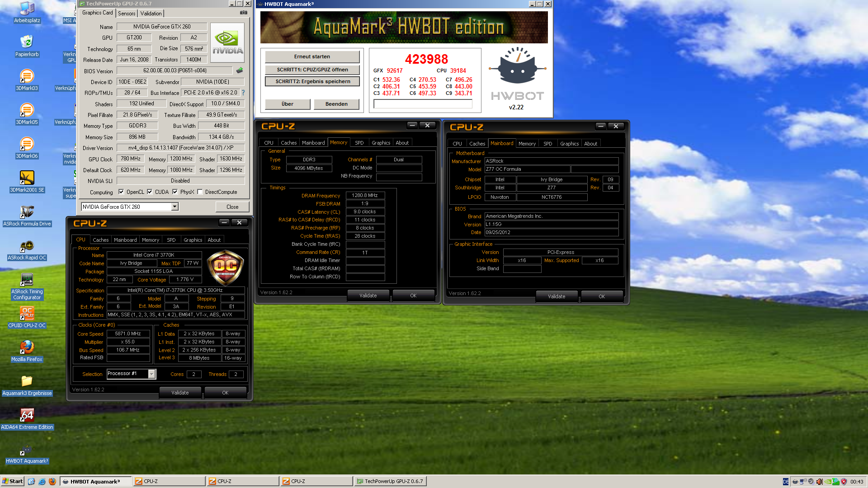868x488 pixels.
Task: Click Close button in GPU-Z
Action: coord(232,207)
